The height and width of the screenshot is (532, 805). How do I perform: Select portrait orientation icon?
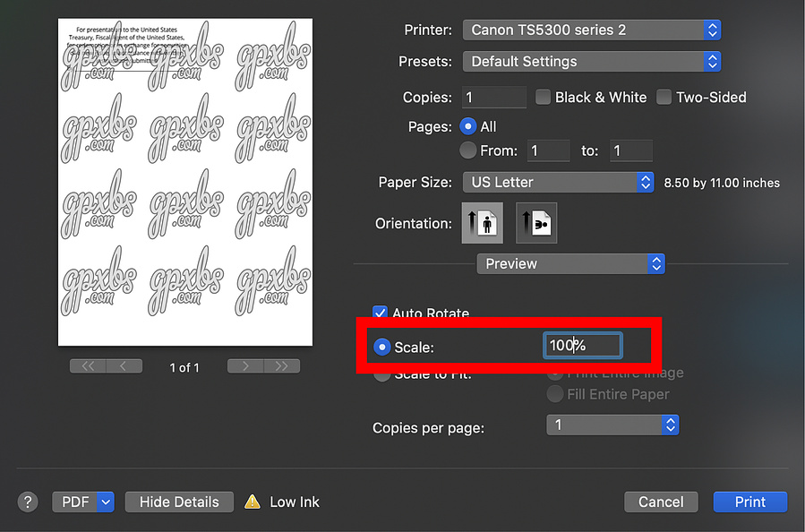click(483, 223)
